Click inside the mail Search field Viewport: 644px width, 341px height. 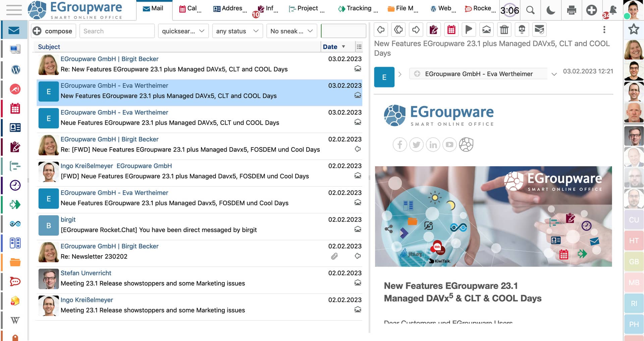(x=117, y=31)
